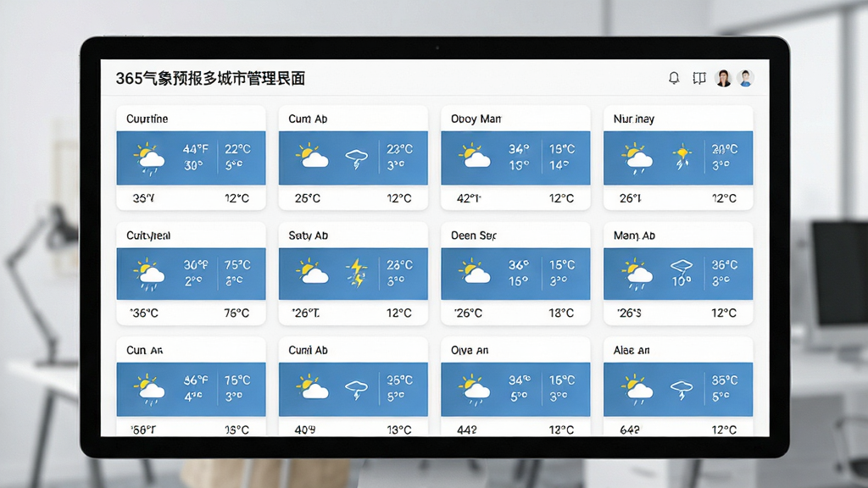Click the rainy sun-cloud icon in the Cun An card
This screenshot has height=488, width=868.
tap(149, 390)
